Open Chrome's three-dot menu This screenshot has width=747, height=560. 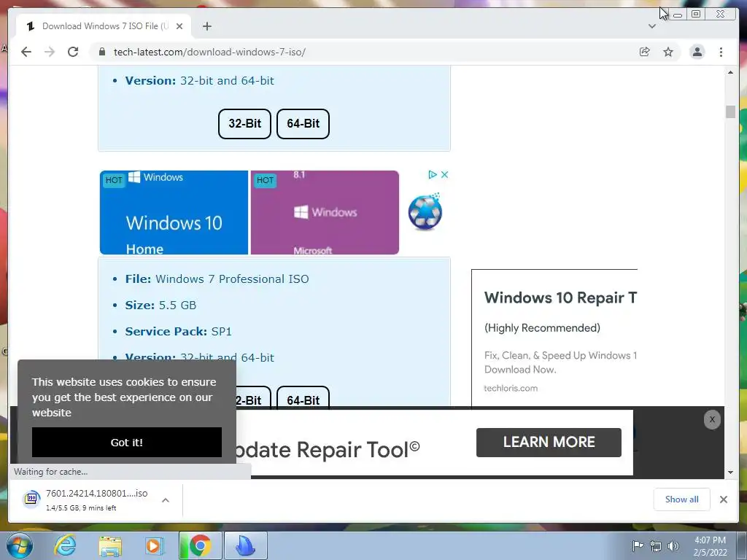721,52
